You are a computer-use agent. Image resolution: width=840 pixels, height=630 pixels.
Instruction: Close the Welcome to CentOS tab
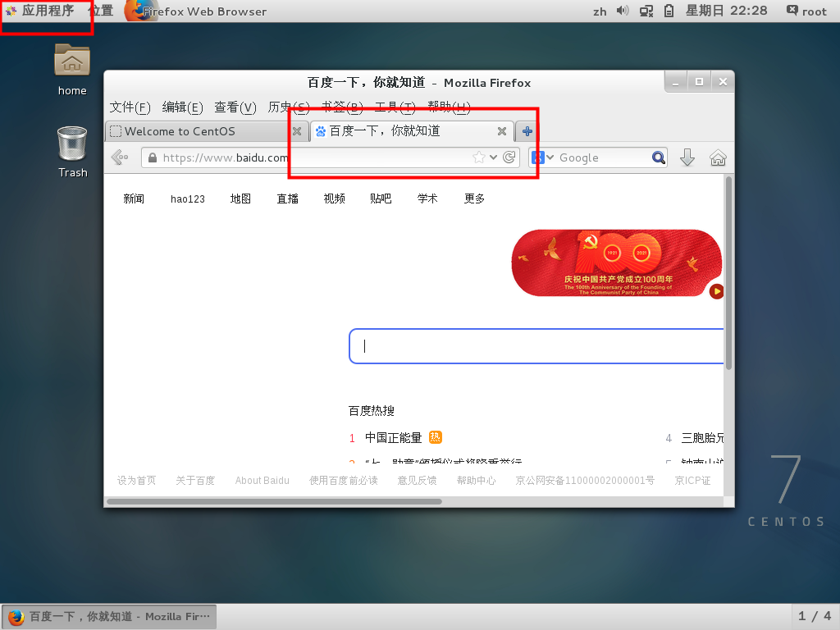point(297,131)
